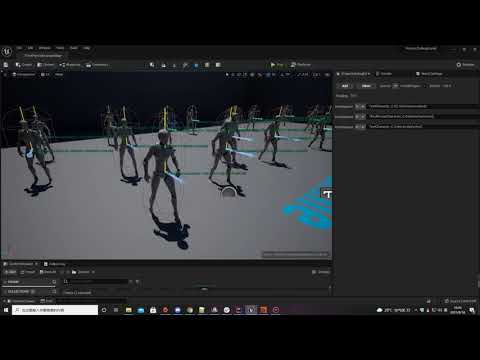Switch to the orange Fracture mode icon in the toolbar

point(207,65)
